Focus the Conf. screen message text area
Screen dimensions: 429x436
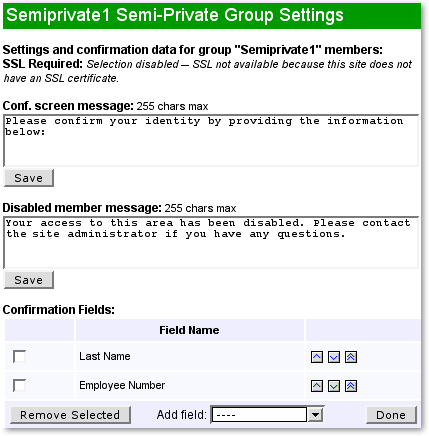(211, 141)
